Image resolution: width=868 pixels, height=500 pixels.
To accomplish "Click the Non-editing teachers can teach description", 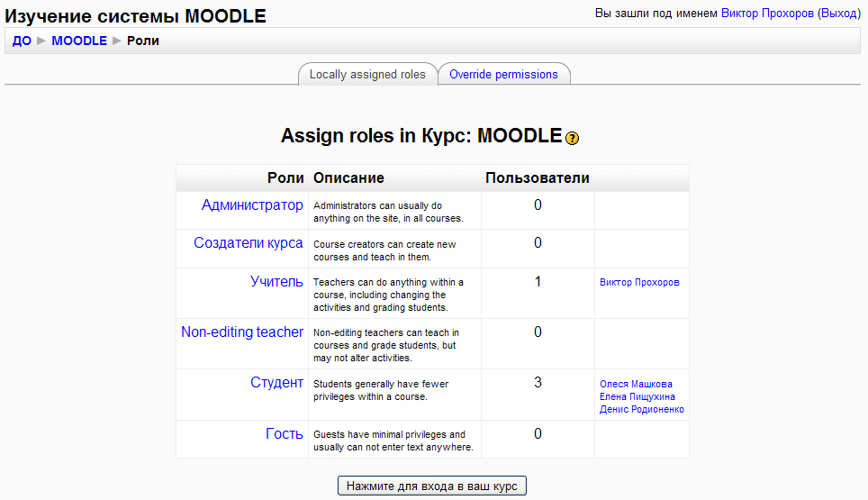I will (386, 345).
